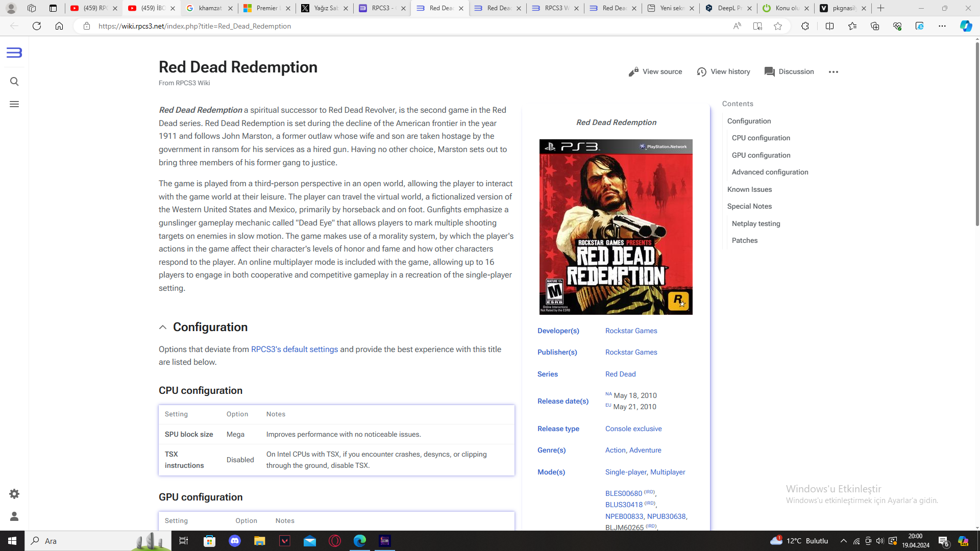Open View history for this page
The height and width of the screenshot is (551, 980).
tap(723, 72)
